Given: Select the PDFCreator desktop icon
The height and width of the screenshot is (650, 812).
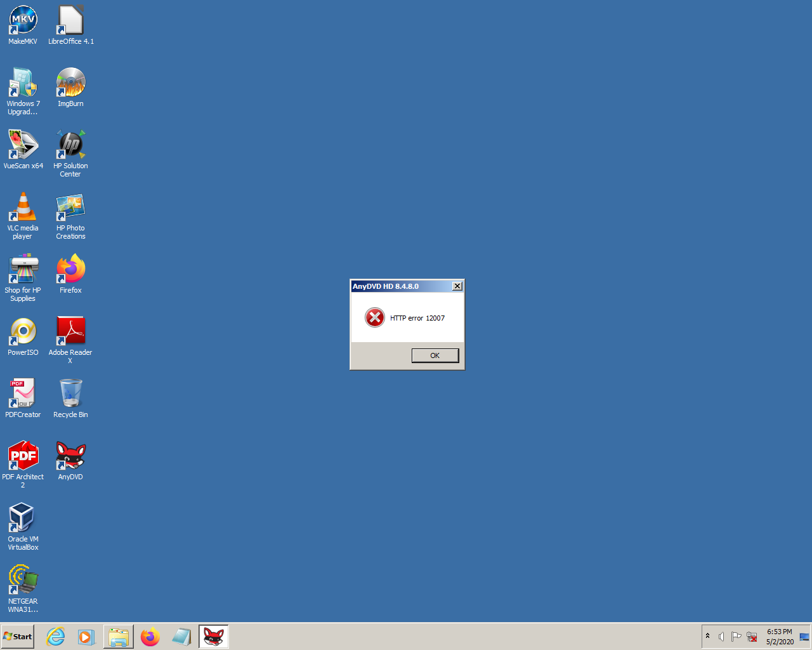Looking at the screenshot, I should (x=23, y=394).
